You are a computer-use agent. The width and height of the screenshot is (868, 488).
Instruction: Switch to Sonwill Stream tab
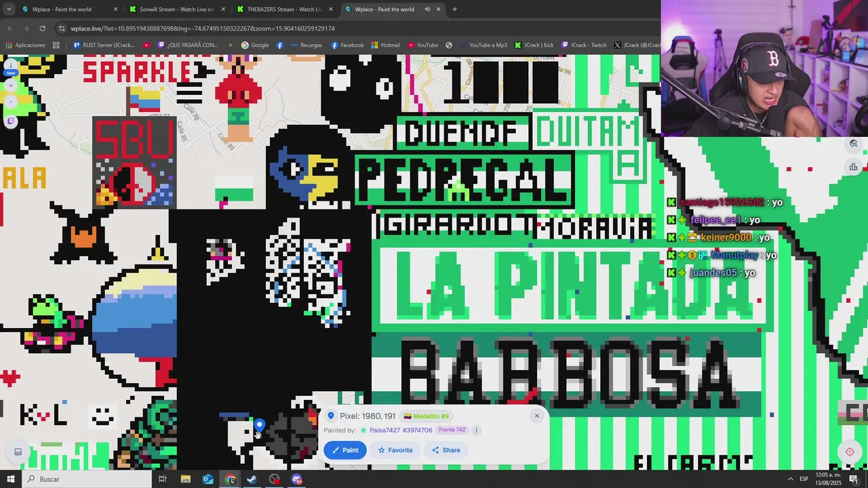click(176, 9)
